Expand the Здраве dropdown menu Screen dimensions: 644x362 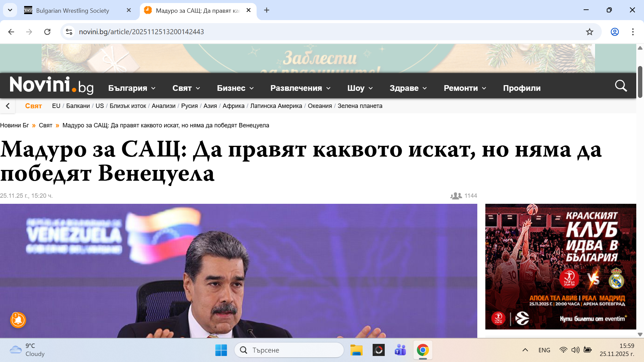pyautogui.click(x=408, y=88)
